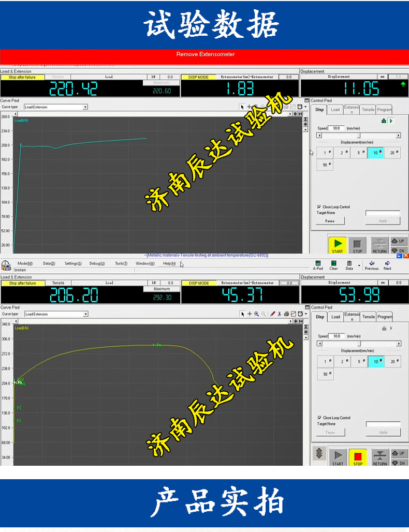Image resolution: width=409 pixels, height=532 pixels.
Task: Go to Previous test record
Action: pos(372,265)
